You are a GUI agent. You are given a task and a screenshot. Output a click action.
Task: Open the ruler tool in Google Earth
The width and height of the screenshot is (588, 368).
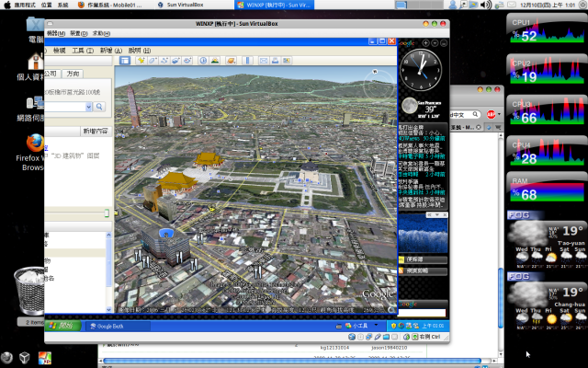point(247,61)
